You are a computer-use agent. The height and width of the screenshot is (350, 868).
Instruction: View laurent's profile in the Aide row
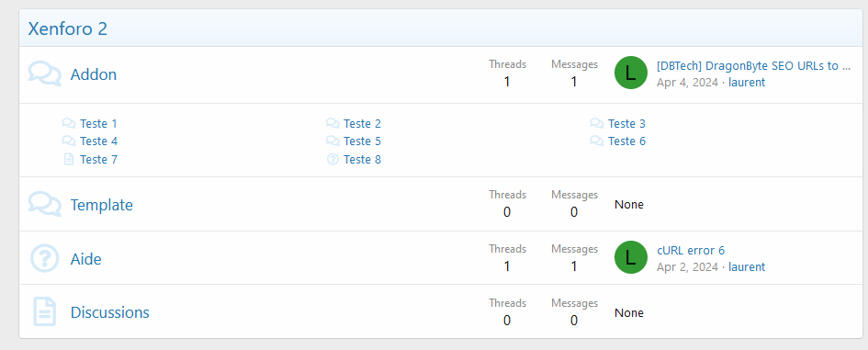[747, 267]
